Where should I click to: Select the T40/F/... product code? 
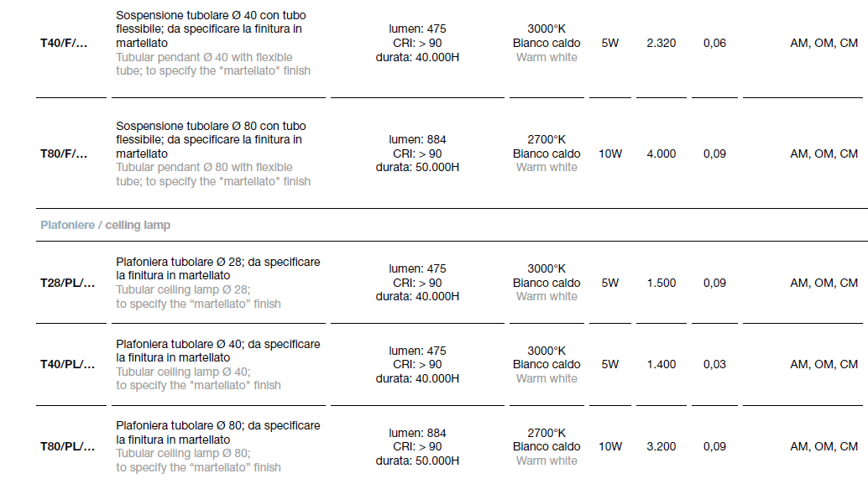(64, 43)
